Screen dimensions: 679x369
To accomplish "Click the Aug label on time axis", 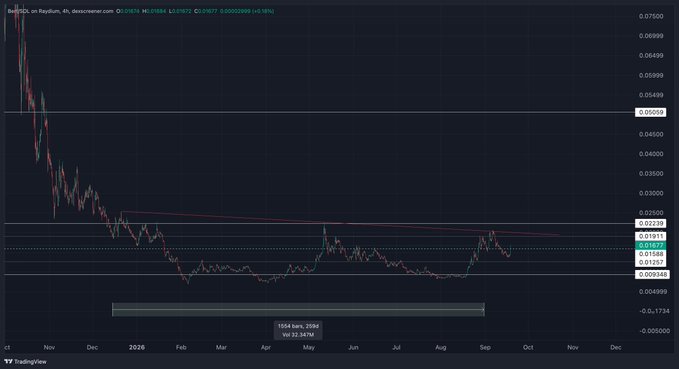I will point(441,347).
